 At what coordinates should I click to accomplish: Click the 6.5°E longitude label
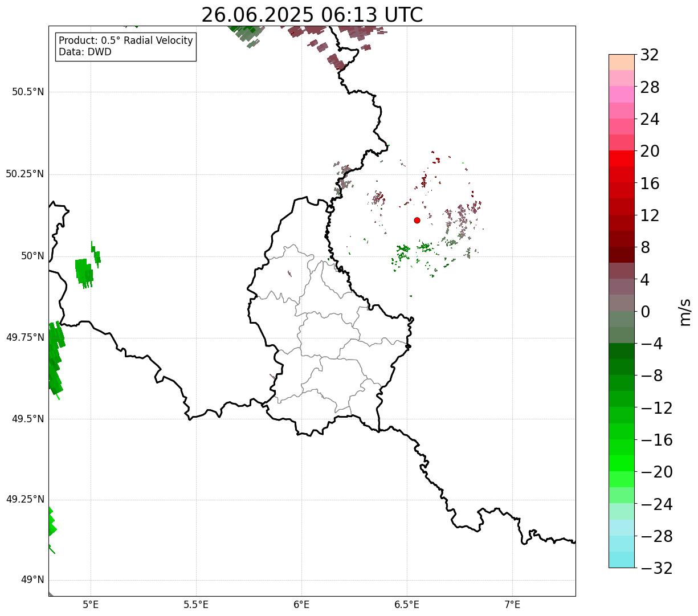pyautogui.click(x=407, y=604)
